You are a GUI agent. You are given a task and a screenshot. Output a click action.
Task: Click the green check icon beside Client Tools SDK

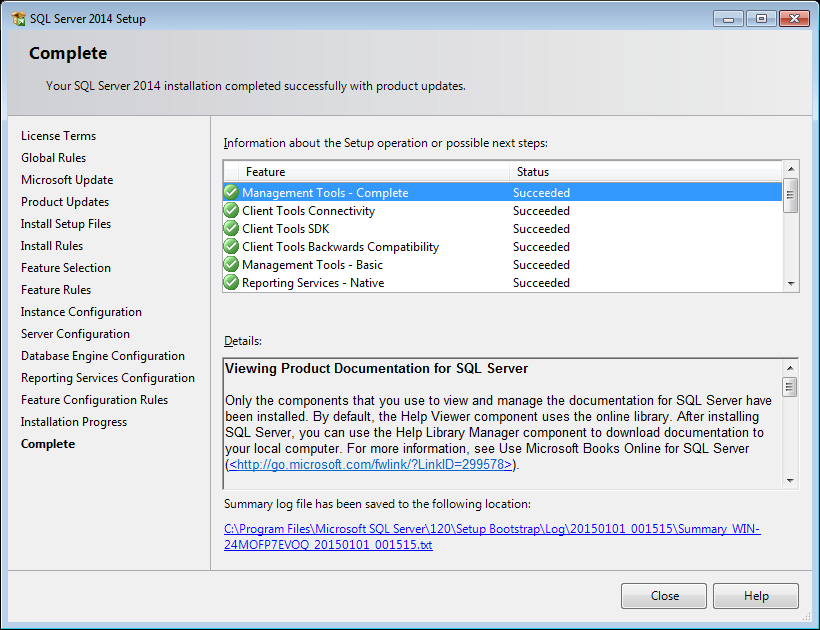[231, 228]
